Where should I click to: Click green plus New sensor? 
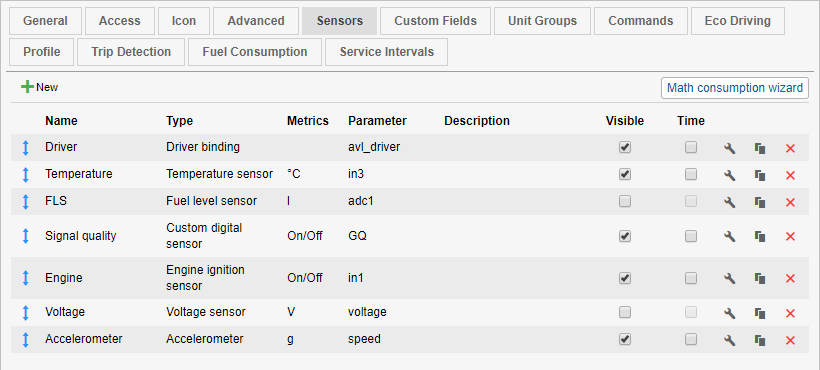[x=39, y=87]
